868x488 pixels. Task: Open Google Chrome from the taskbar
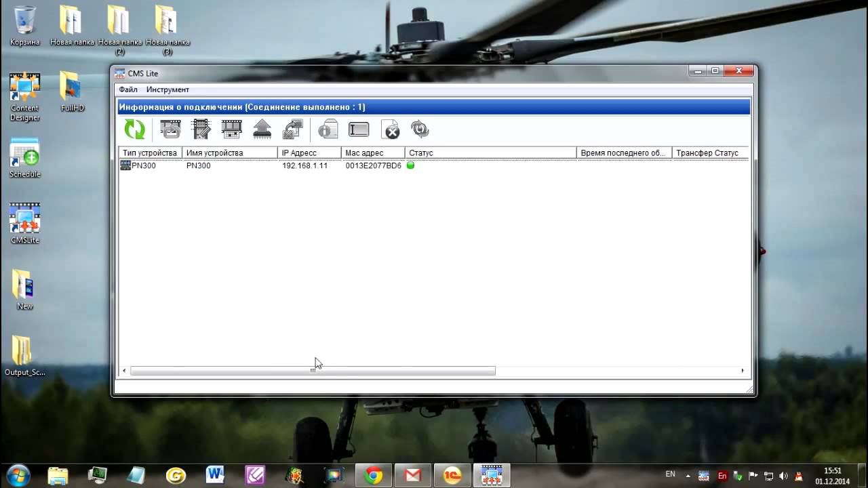pos(373,475)
